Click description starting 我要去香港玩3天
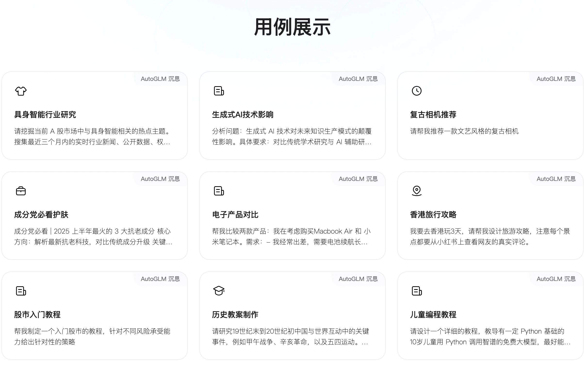The image size is (588, 371). (x=490, y=236)
